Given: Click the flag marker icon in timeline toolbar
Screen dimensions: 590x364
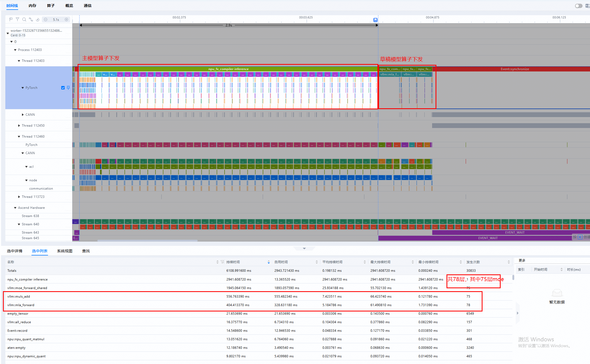Looking at the screenshot, I should click(x=11, y=19).
